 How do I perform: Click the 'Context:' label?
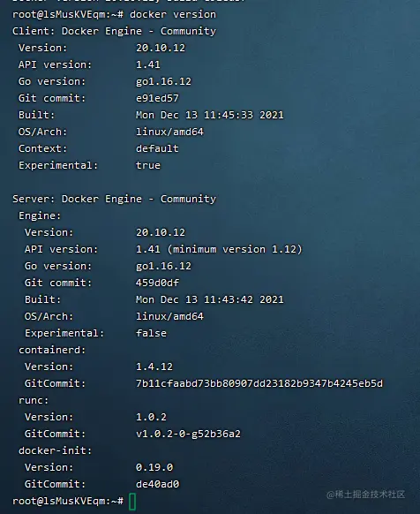coord(43,148)
